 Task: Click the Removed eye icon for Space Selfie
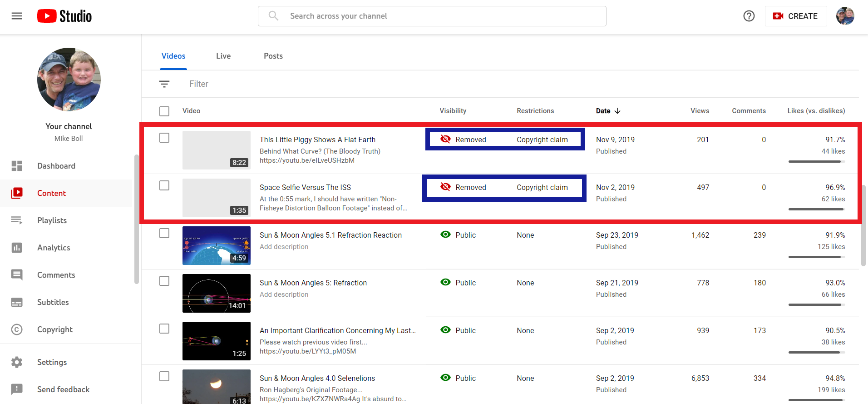click(x=446, y=187)
